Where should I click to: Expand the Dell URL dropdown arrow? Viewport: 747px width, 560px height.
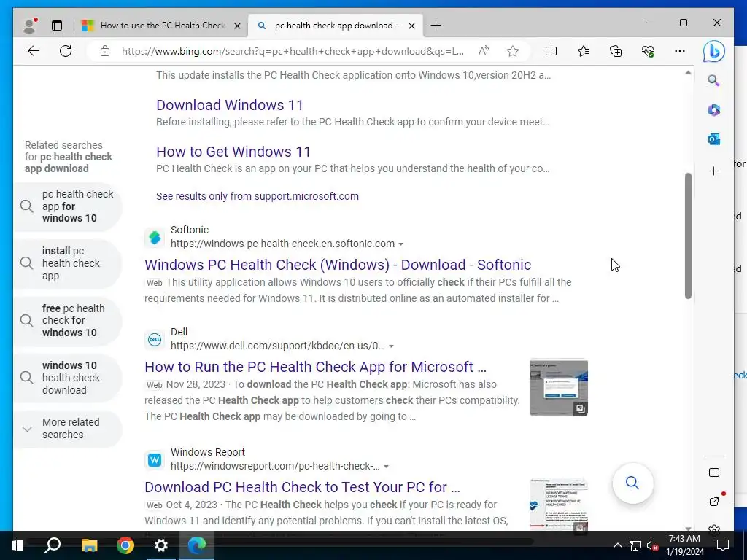coord(391,346)
